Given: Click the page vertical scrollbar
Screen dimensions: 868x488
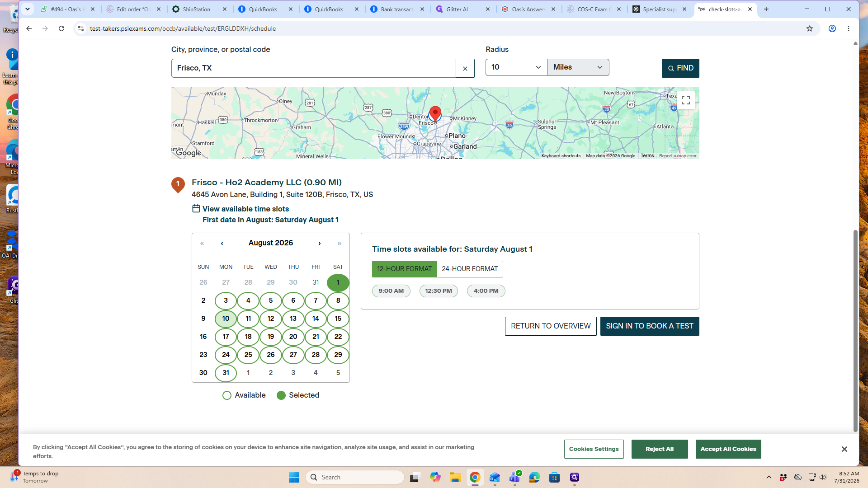Looking at the screenshot, I should (855, 331).
